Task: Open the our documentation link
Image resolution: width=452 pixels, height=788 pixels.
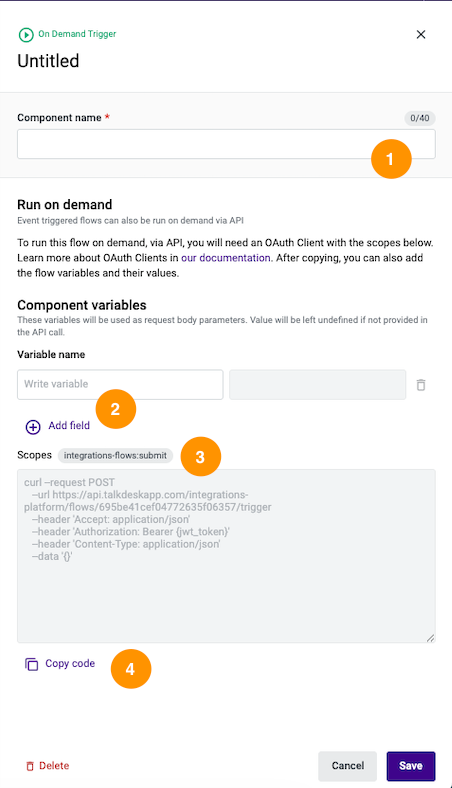Action: click(x=226, y=258)
